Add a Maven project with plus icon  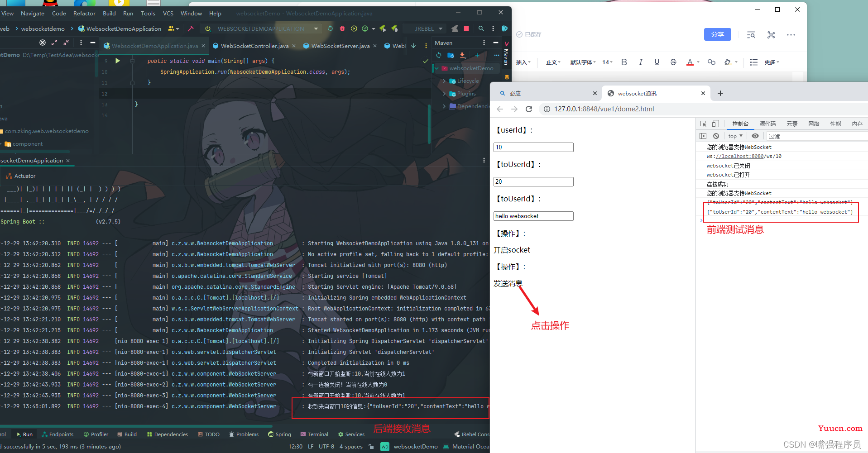[477, 55]
